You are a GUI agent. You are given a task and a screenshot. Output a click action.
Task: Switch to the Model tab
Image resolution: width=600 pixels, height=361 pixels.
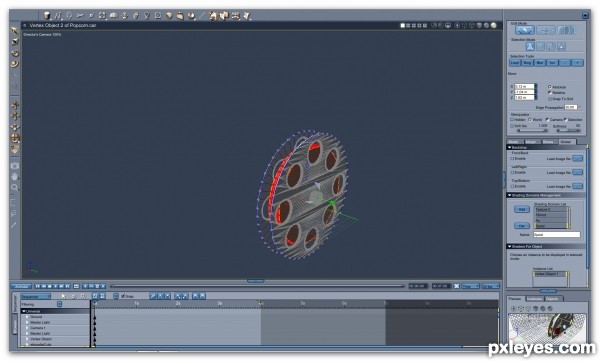pyautogui.click(x=514, y=142)
